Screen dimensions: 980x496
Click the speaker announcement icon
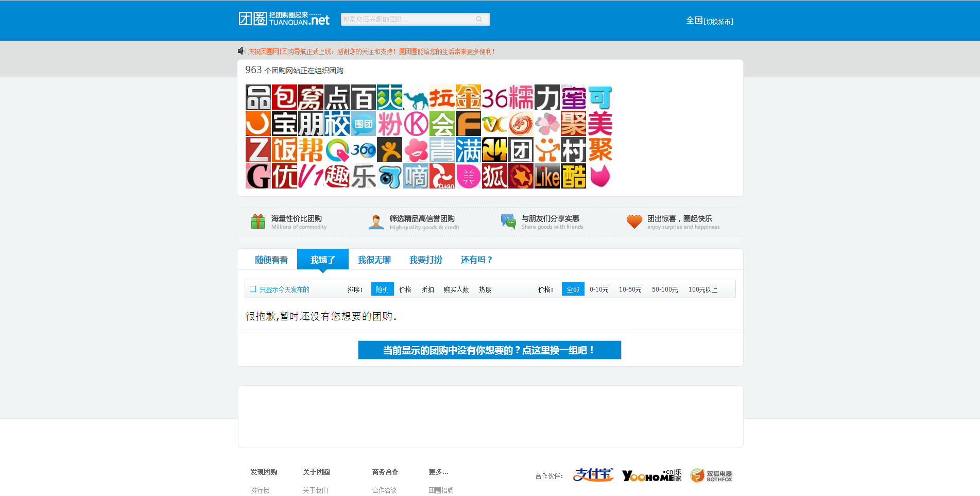242,51
